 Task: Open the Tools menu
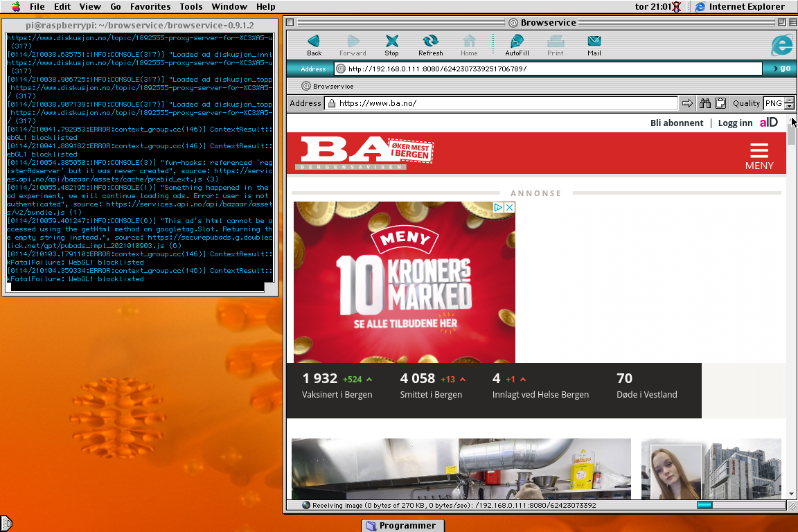(x=191, y=7)
